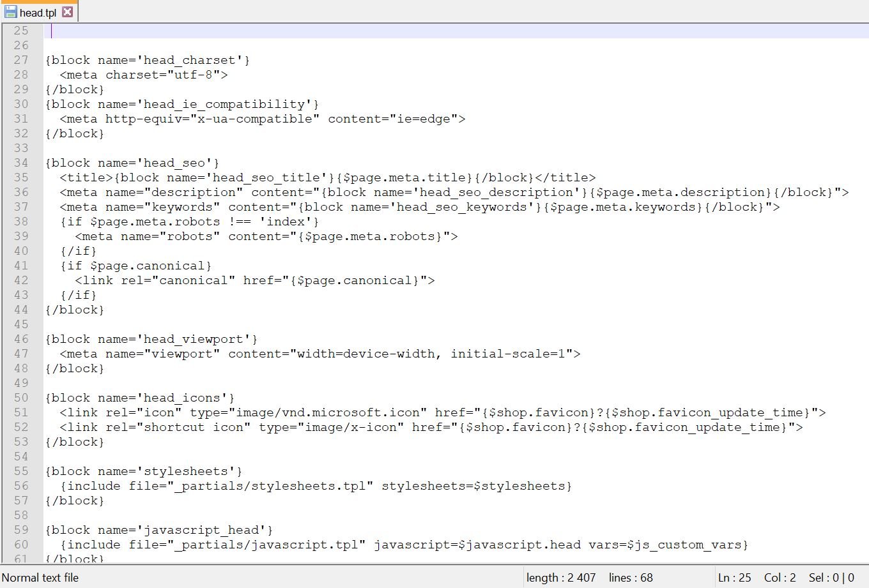Click the {block name='head_seo'} line
Screen dimensions: 869x588
pyautogui.click(x=132, y=163)
